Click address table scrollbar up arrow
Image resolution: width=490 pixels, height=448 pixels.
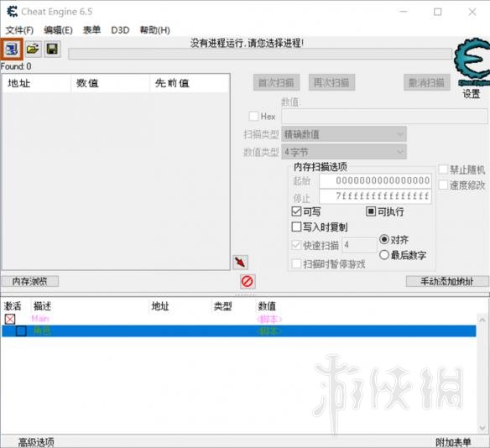click(482, 320)
